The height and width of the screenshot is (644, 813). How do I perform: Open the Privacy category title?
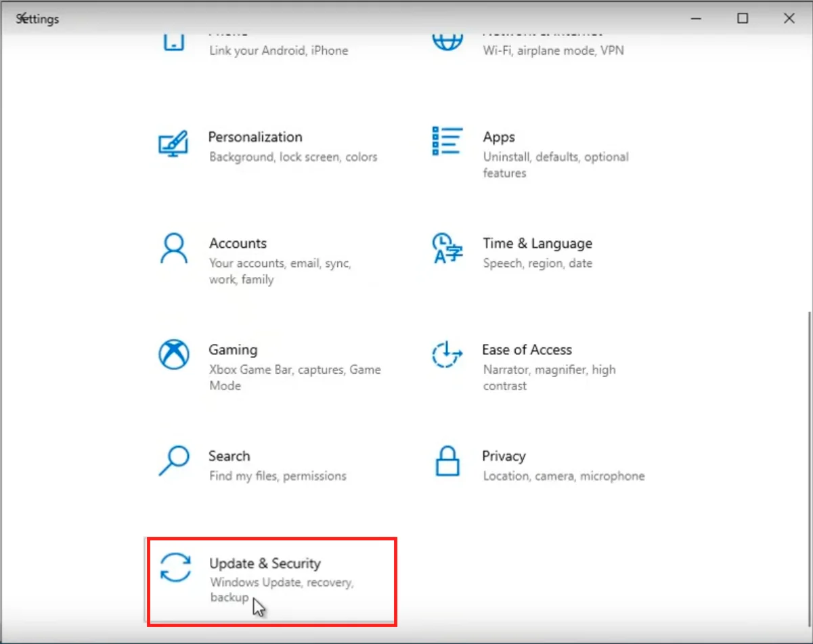pyautogui.click(x=504, y=456)
